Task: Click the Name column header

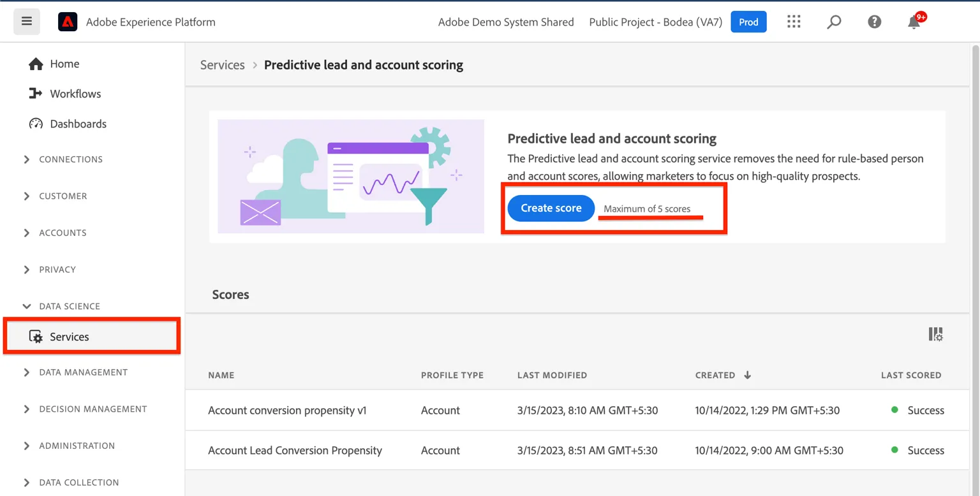Action: tap(221, 375)
